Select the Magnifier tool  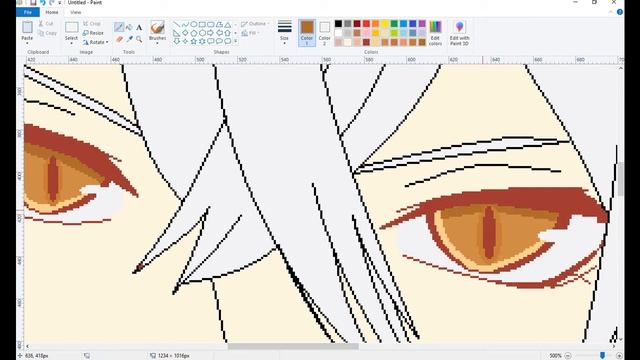(x=139, y=39)
